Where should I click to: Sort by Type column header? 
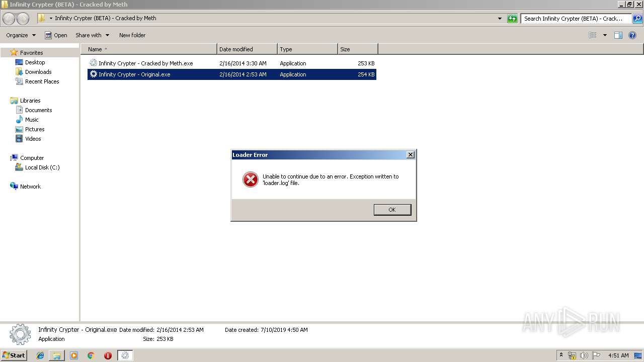pos(307,49)
